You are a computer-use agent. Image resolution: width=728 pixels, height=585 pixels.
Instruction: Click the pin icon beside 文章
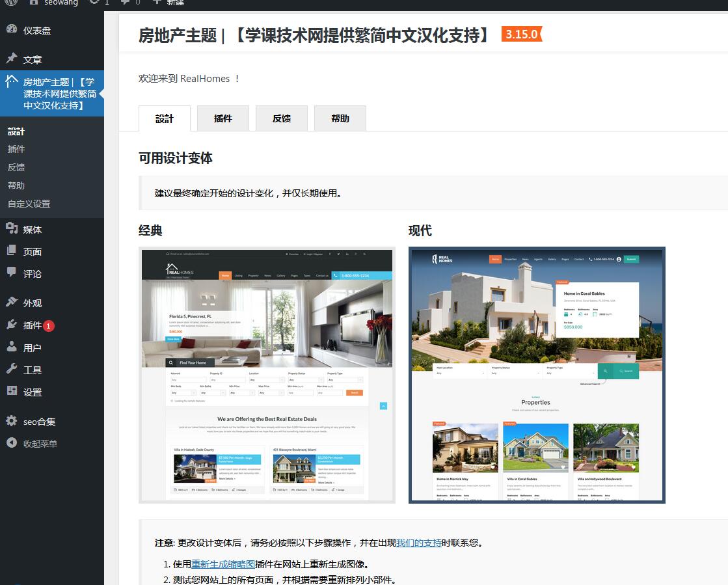pyautogui.click(x=12, y=59)
